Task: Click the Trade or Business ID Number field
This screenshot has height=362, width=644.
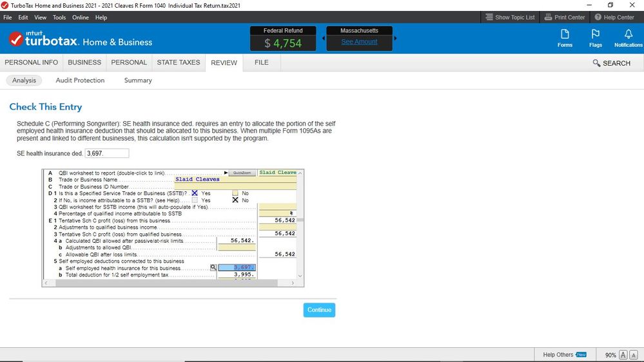Action: click(x=235, y=186)
